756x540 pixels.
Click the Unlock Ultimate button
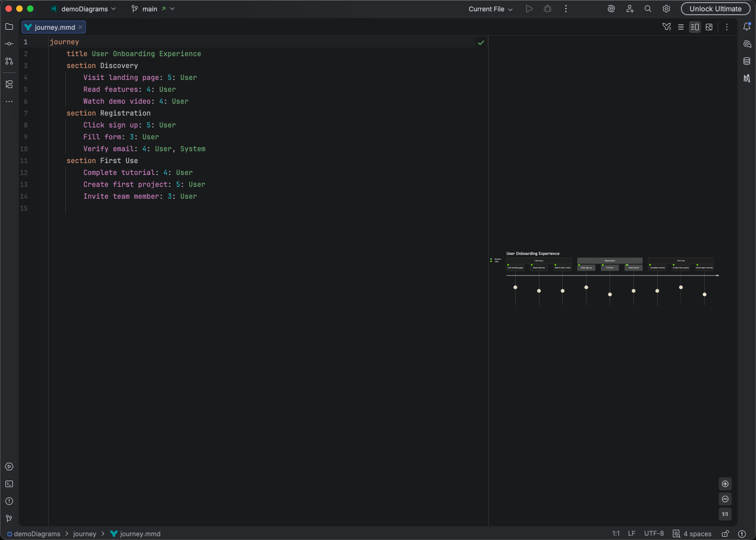tap(715, 9)
